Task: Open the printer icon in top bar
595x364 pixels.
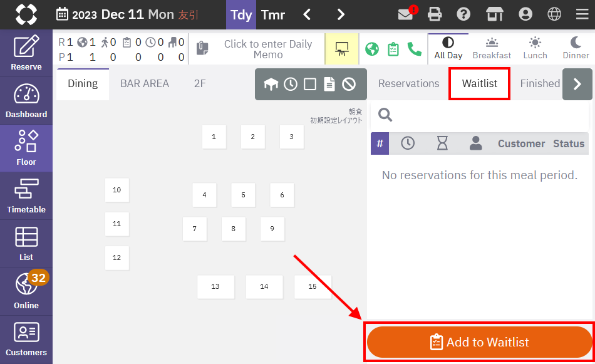Action: point(435,14)
